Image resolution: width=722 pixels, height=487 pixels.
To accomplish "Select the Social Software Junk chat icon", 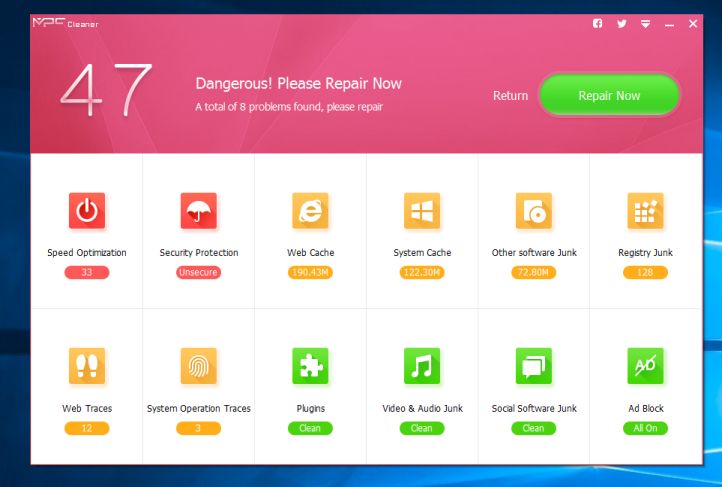I will point(534,366).
